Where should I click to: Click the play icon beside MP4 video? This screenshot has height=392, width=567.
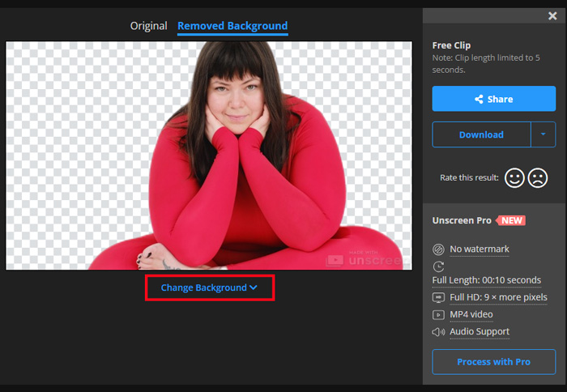point(438,314)
